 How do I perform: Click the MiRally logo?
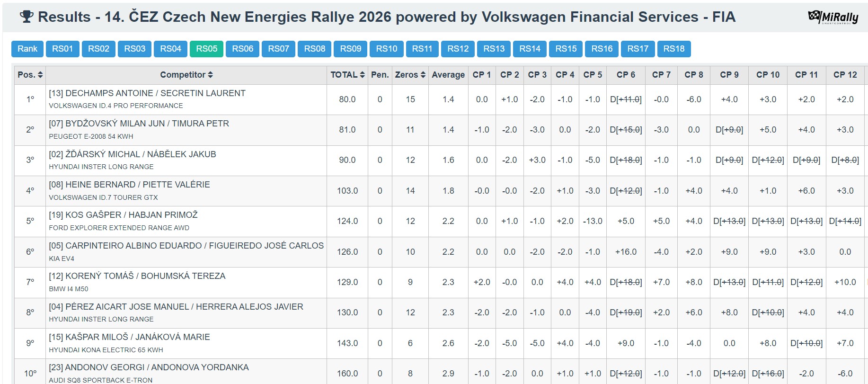tap(833, 17)
